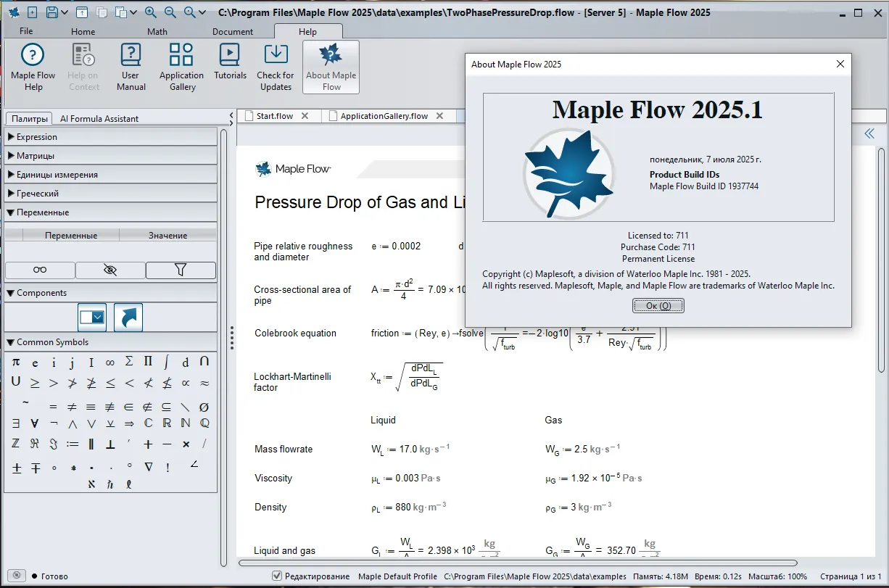The width and height of the screenshot is (889, 588).
Task: Switch to the Document ribbon tab
Action: tap(233, 31)
